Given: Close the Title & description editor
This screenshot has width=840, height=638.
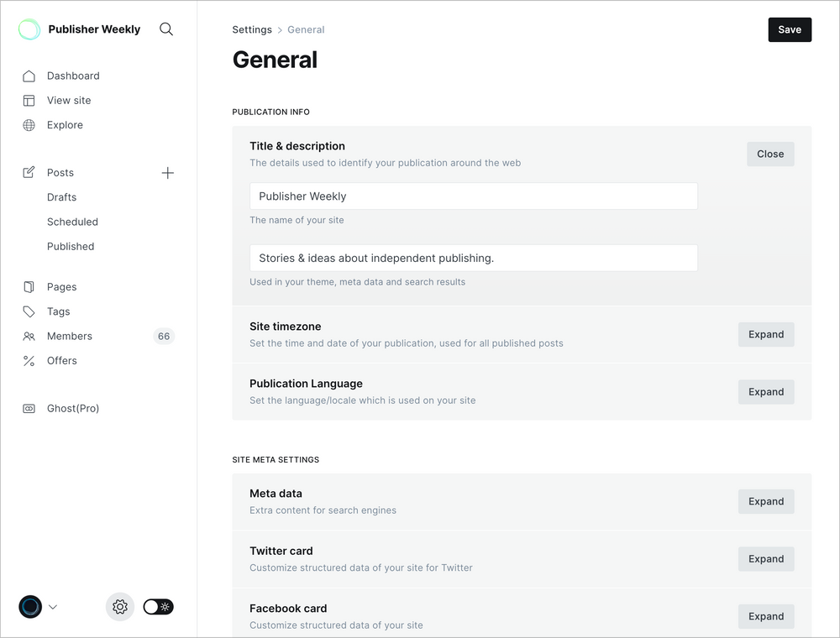Looking at the screenshot, I should 769,154.
